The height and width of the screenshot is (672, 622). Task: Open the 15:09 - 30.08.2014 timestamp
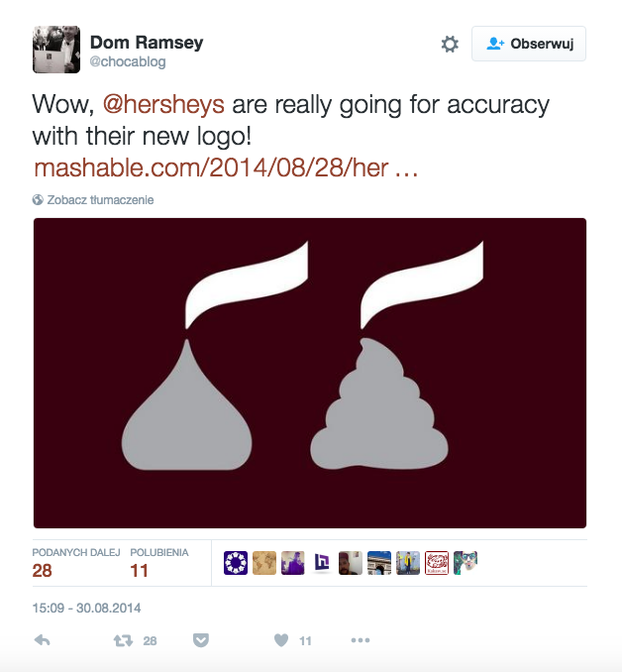pyautogui.click(x=89, y=607)
